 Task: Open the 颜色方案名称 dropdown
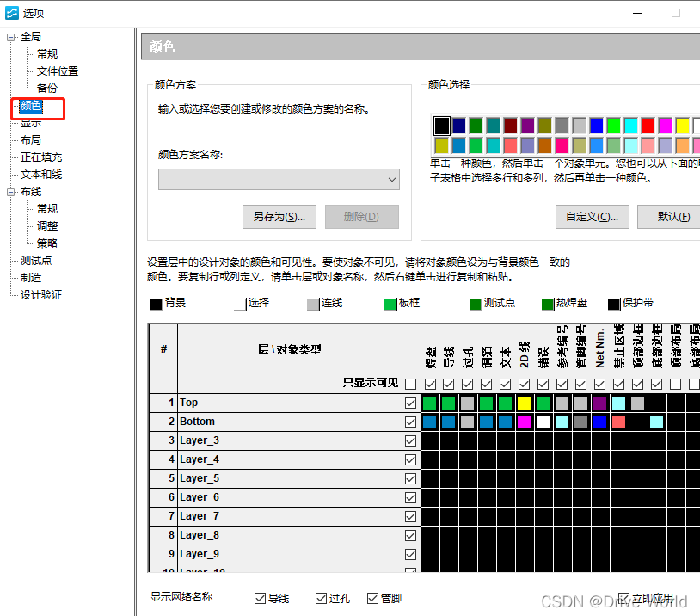pos(279,180)
